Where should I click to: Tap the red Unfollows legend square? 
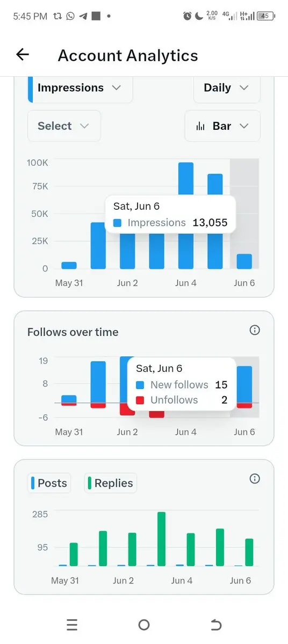(x=140, y=400)
